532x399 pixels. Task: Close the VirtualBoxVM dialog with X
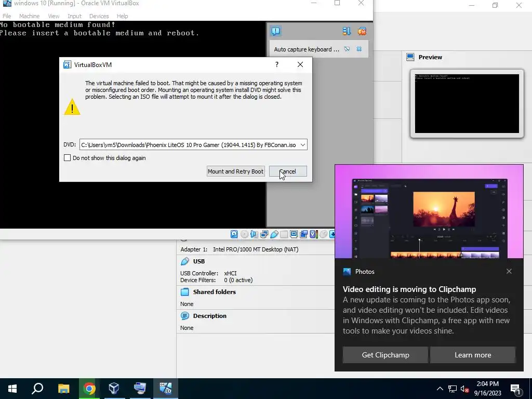(x=300, y=64)
